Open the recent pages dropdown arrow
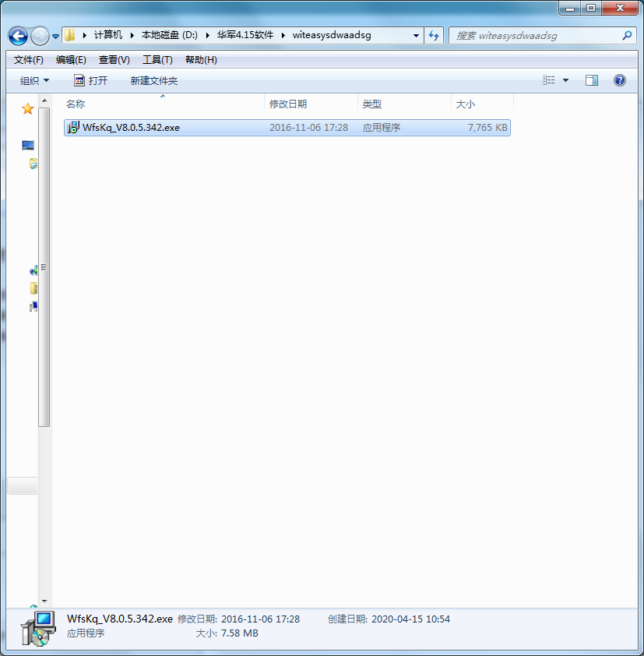 (55, 37)
